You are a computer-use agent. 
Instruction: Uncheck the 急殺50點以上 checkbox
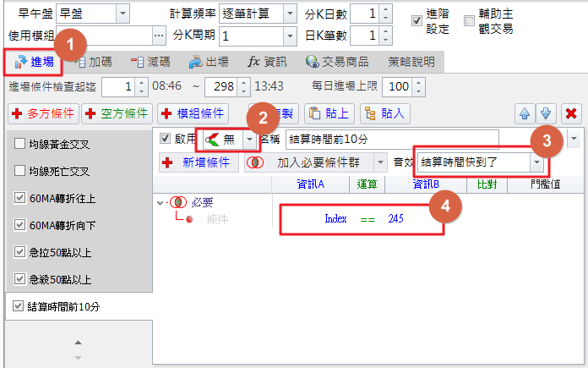pyautogui.click(x=19, y=278)
